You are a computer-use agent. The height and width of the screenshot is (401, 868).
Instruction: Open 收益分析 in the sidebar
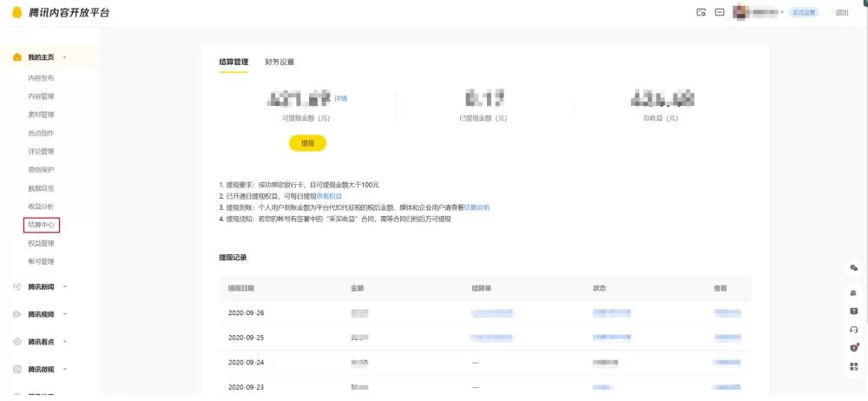pos(41,206)
